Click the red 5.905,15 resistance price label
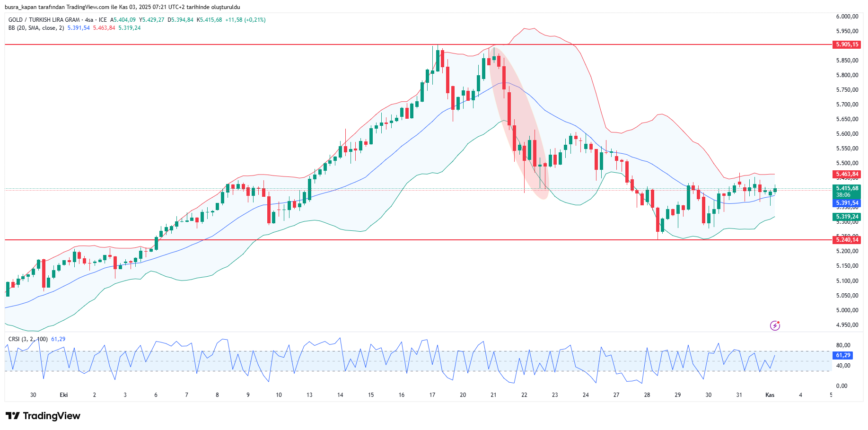Viewport: 868px width, 430px height. pyautogui.click(x=847, y=44)
